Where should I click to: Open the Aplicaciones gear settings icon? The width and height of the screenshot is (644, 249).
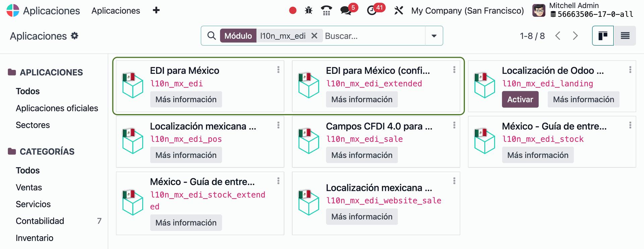click(75, 36)
